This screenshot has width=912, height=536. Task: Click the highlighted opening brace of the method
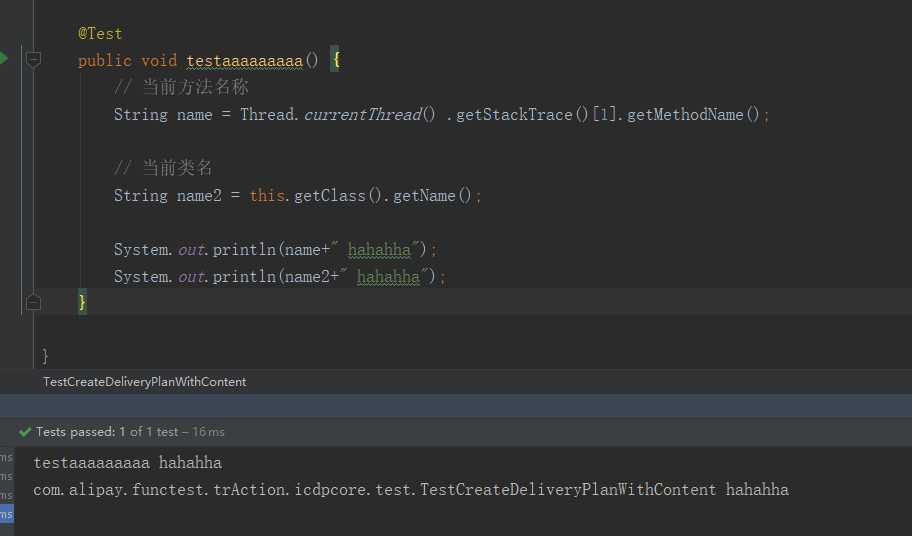(x=335, y=59)
